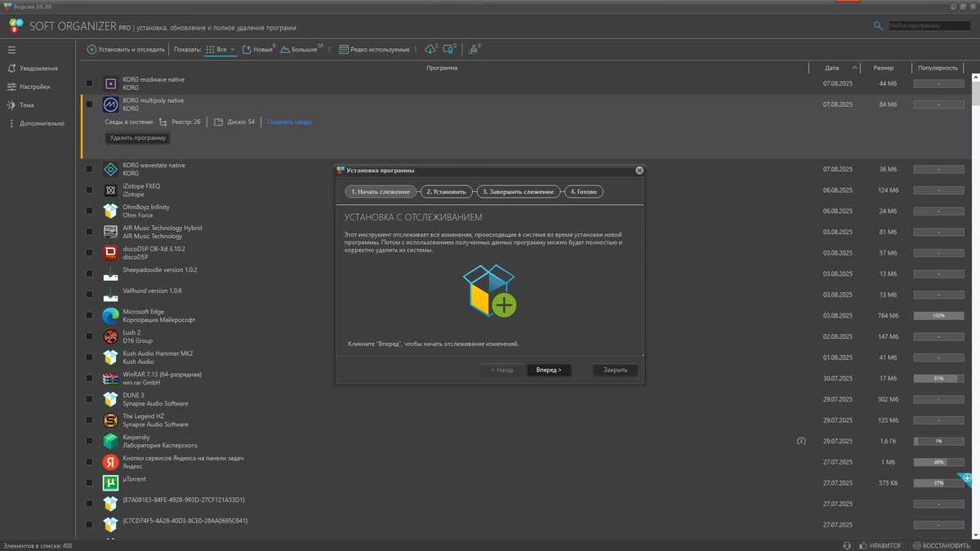
Task: Show Новые programs filter
Action: pos(258,50)
